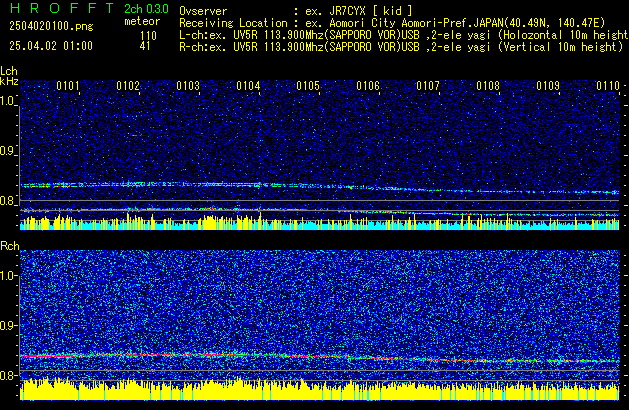Click the file name 2504020100.png
Viewport: 629px width, 410px height.
click(51, 26)
